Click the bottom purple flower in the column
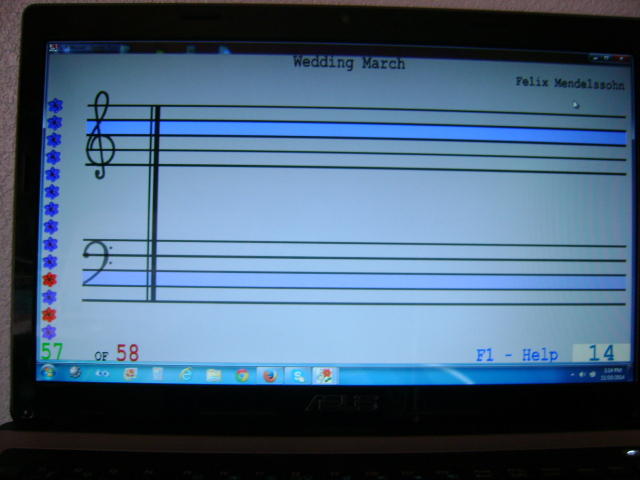 pos(49,332)
